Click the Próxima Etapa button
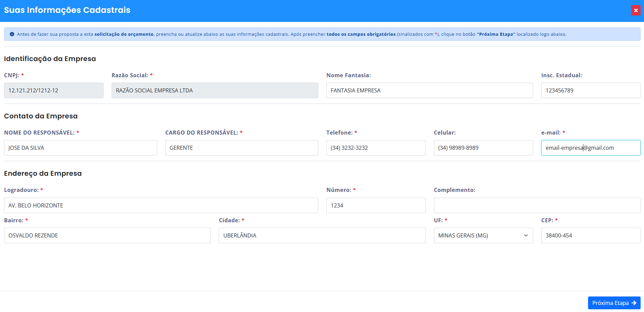The image size is (644, 312). [614, 303]
